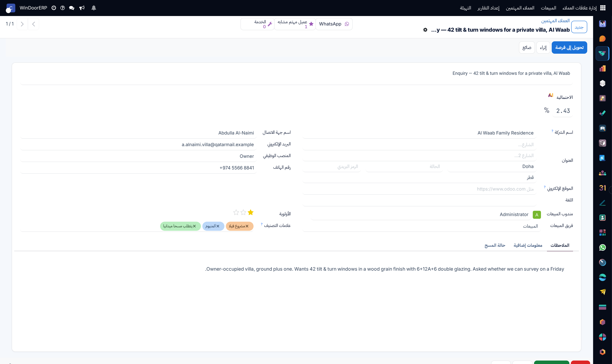
Task: Edit the probability 2.43 field
Action: [x=563, y=111]
